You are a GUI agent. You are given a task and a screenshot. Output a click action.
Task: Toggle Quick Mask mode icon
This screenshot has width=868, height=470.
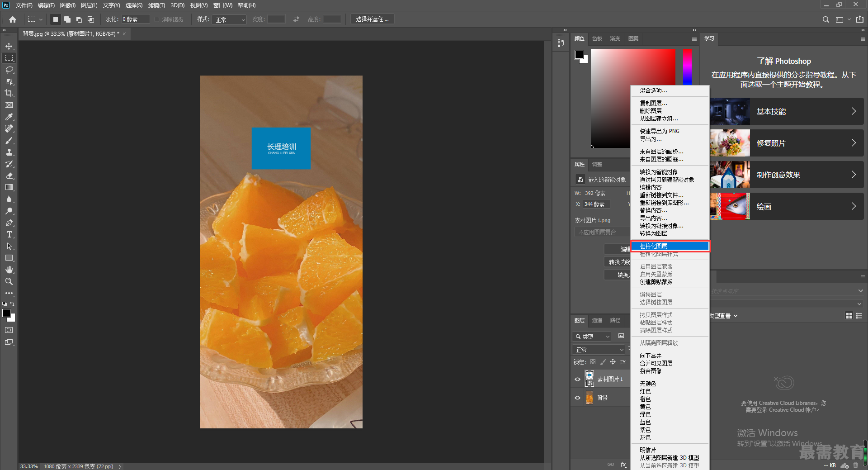tap(9, 330)
